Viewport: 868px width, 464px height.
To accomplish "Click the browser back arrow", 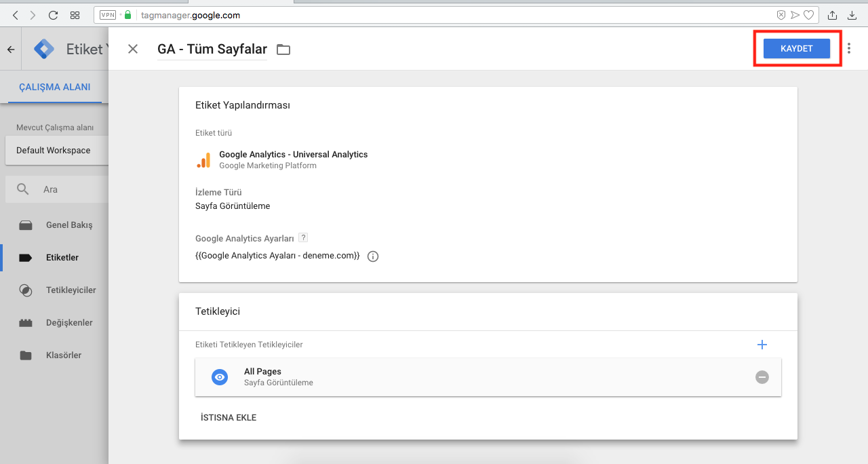I will (x=15, y=15).
